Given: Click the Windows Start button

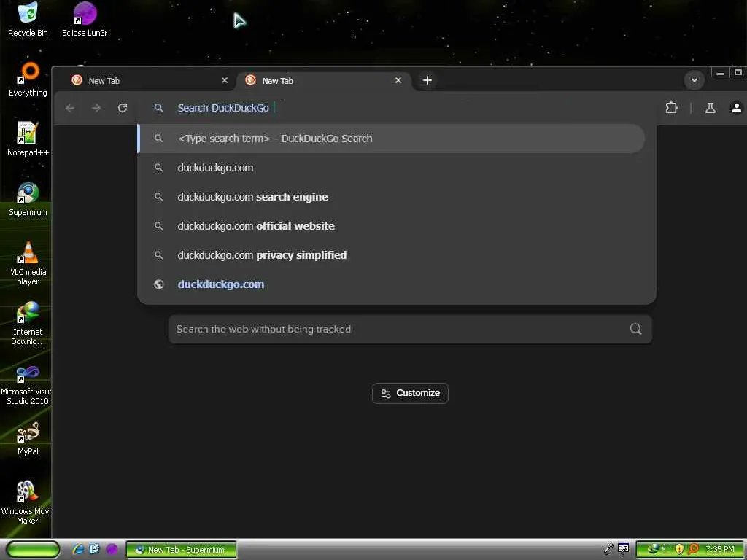Looking at the screenshot, I should [x=33, y=549].
